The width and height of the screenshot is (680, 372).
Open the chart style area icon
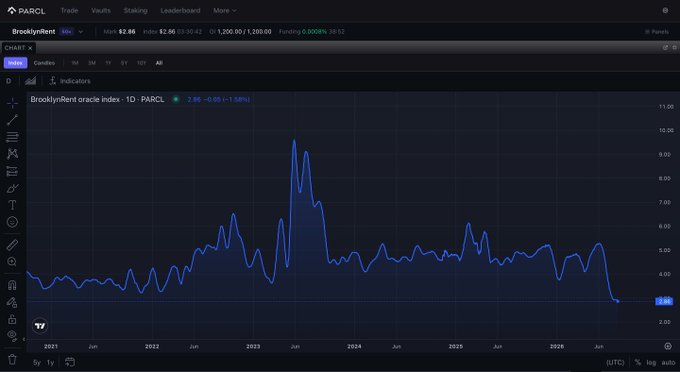(x=30, y=81)
